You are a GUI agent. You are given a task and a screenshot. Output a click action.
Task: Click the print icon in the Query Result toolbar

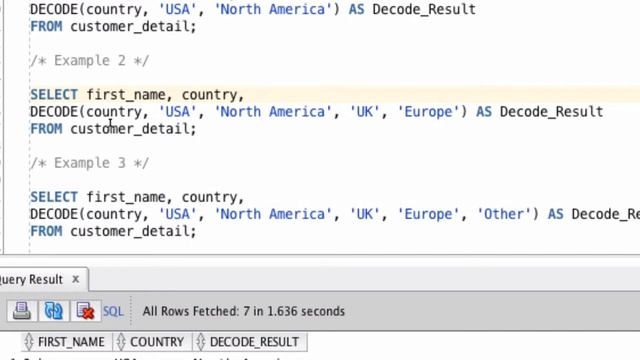pyautogui.click(x=22, y=311)
